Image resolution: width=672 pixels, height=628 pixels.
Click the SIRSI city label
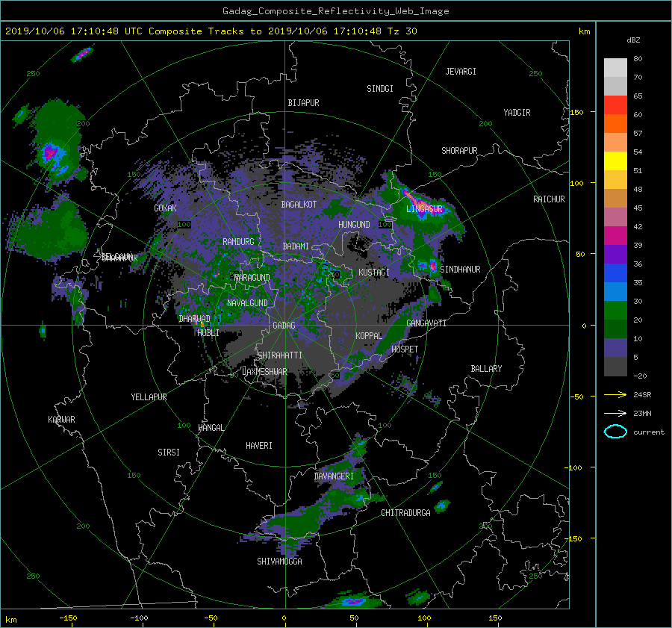click(169, 453)
